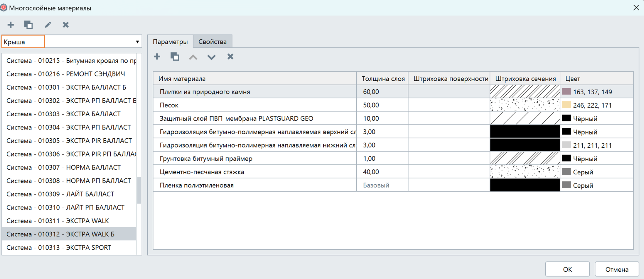Open section hatch for Плитки из природного камня
This screenshot has height=279, width=644.
coord(525,91)
